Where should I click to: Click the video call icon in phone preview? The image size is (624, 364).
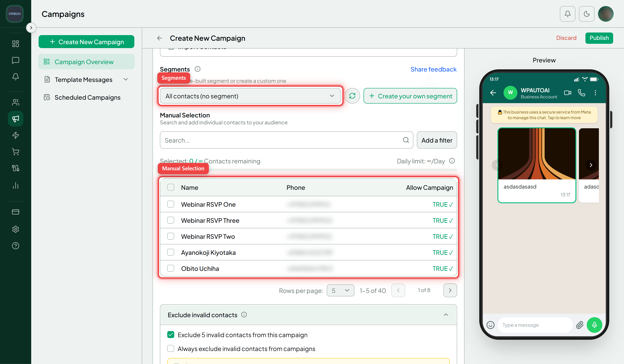[x=567, y=93]
